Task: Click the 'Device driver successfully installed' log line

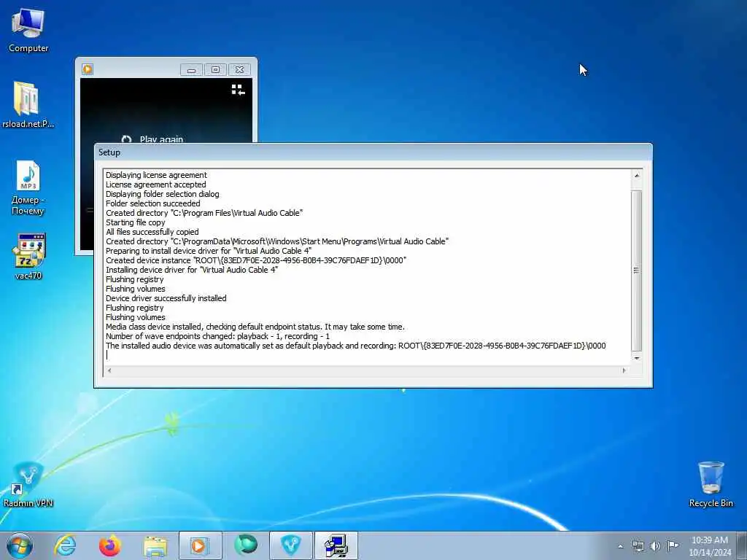Action: 166,298
